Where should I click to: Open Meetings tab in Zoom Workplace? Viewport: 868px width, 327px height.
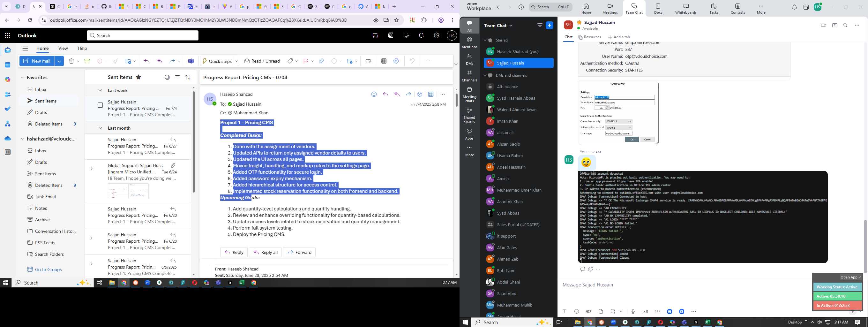pos(610,9)
